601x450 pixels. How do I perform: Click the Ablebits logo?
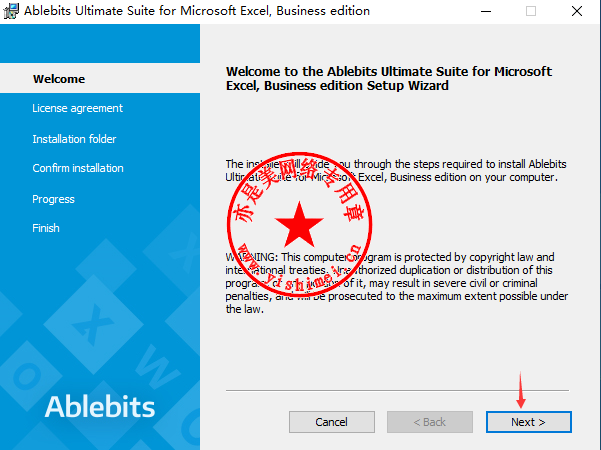pyautogui.click(x=100, y=407)
